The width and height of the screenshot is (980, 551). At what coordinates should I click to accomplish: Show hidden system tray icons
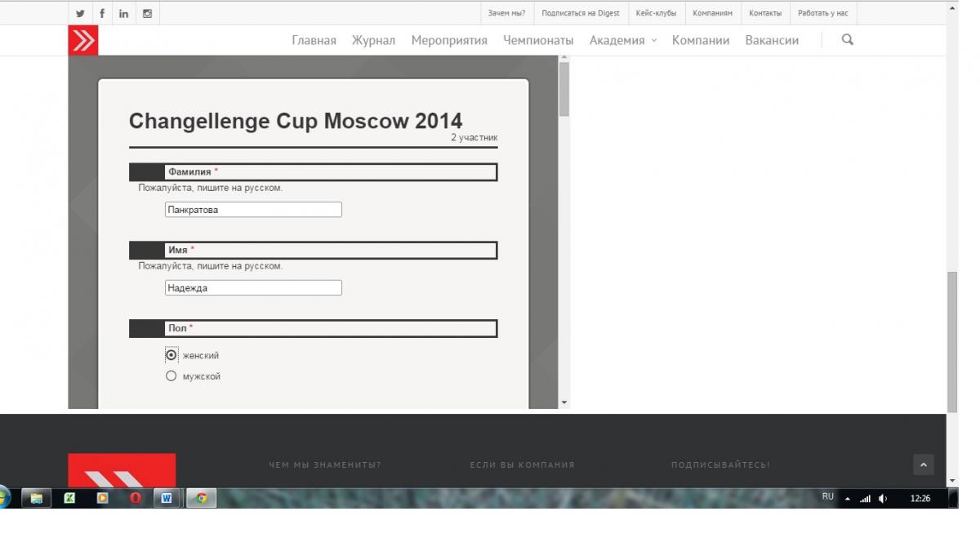tap(847, 498)
